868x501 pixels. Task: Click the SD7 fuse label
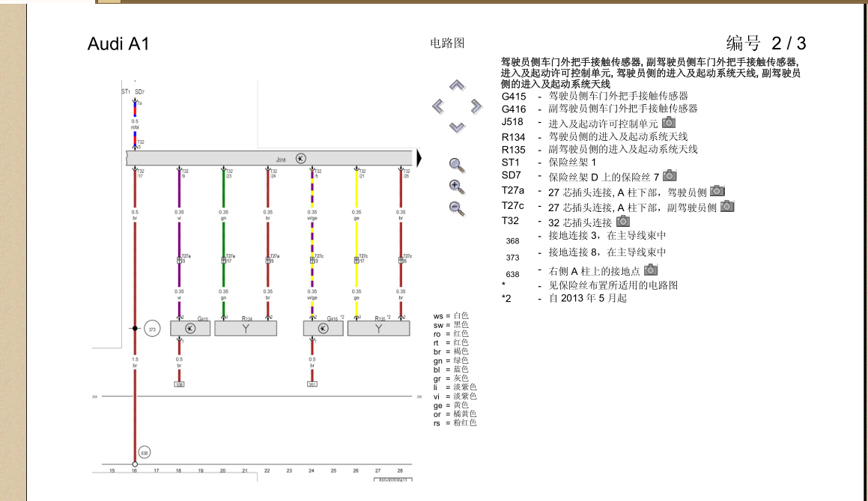(x=139, y=92)
